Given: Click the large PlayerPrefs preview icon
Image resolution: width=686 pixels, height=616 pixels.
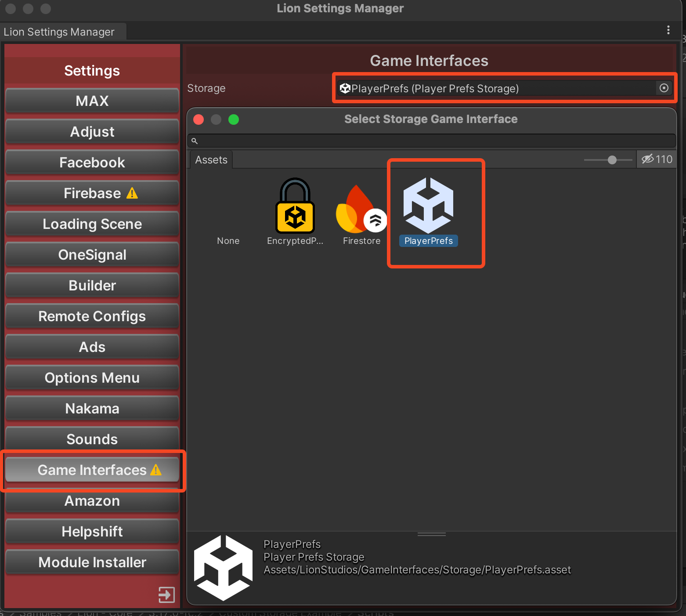Looking at the screenshot, I should click(223, 568).
